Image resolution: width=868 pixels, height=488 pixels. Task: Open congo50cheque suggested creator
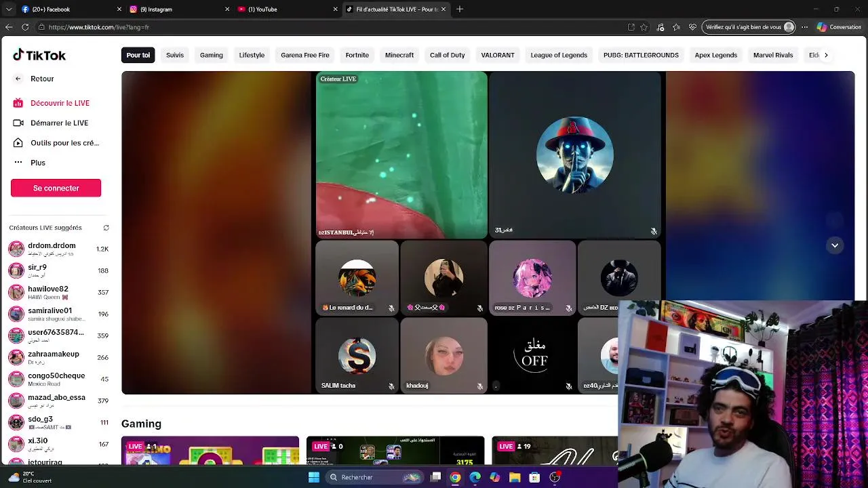[x=58, y=379]
